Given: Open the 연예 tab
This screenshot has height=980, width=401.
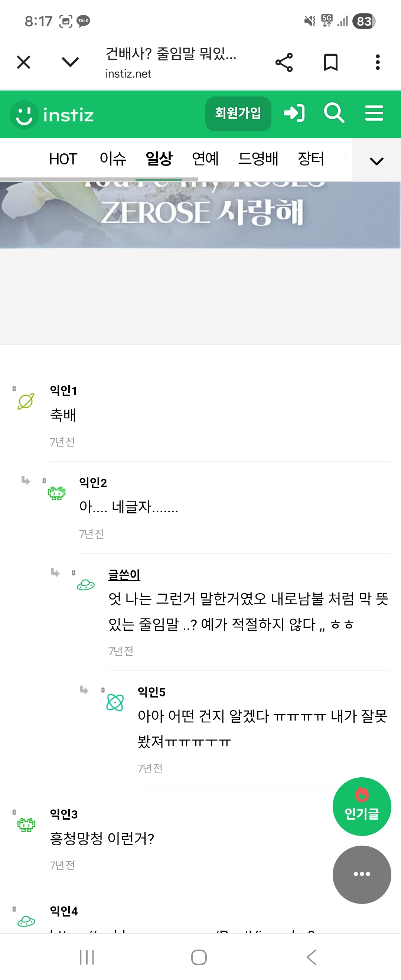Looking at the screenshot, I should point(205,159).
